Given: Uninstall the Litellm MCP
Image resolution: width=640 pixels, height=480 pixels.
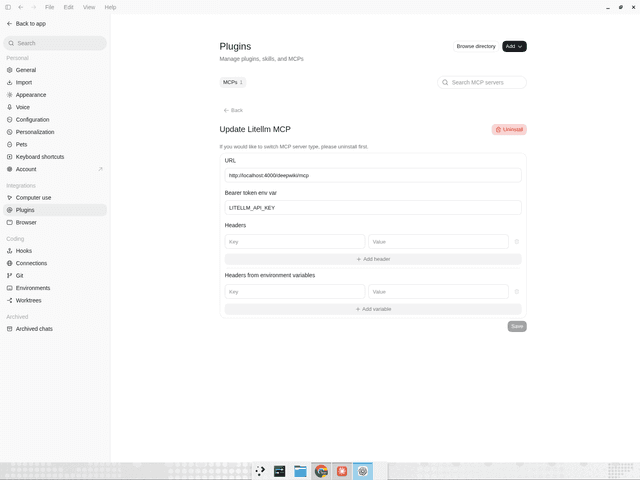Looking at the screenshot, I should click(509, 129).
